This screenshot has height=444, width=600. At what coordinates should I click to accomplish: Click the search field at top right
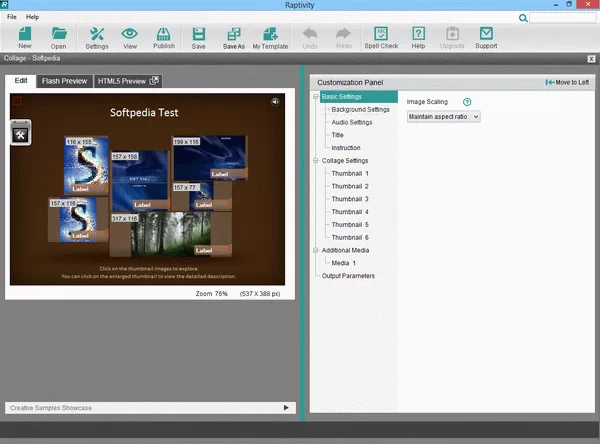tap(560, 17)
